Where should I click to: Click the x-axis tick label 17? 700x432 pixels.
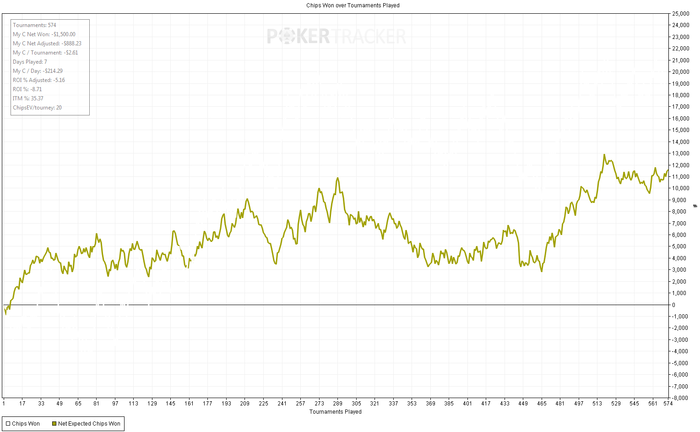tap(22, 403)
